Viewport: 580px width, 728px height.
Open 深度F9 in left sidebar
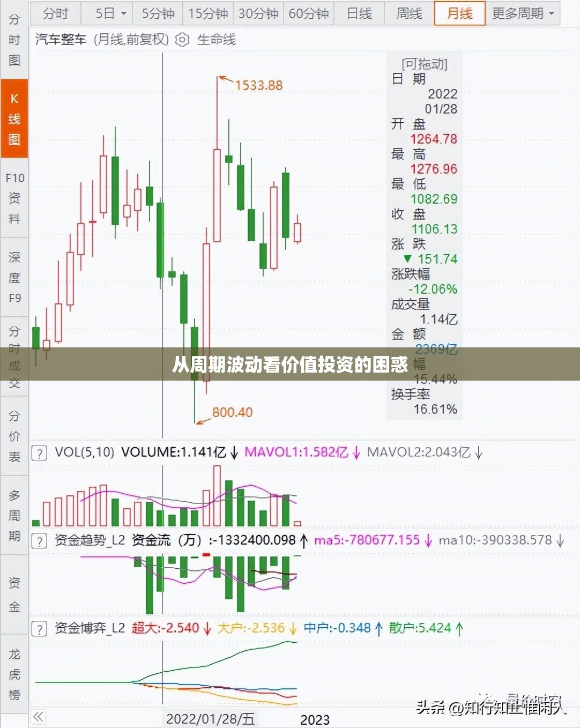(x=14, y=278)
